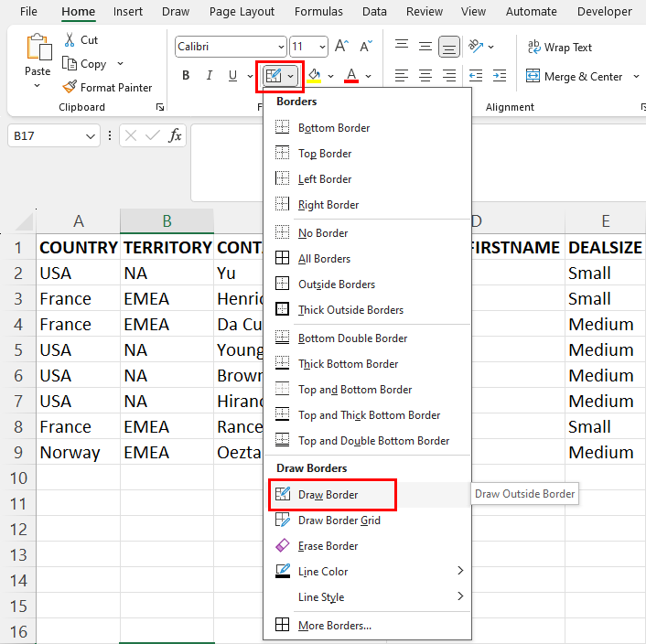Apply Thick Bottom Border
Screen dimensions: 646x644
pyautogui.click(x=367, y=363)
